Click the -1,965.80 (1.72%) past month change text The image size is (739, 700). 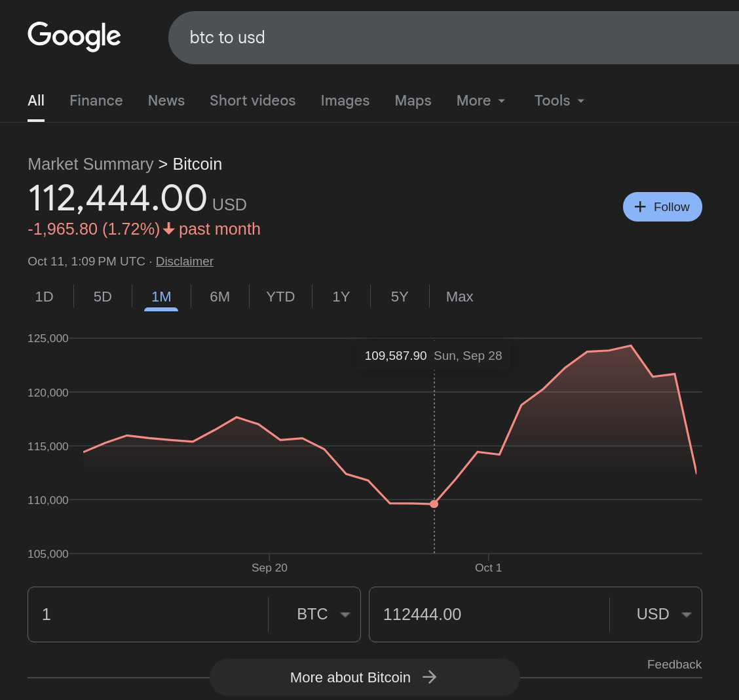(143, 229)
